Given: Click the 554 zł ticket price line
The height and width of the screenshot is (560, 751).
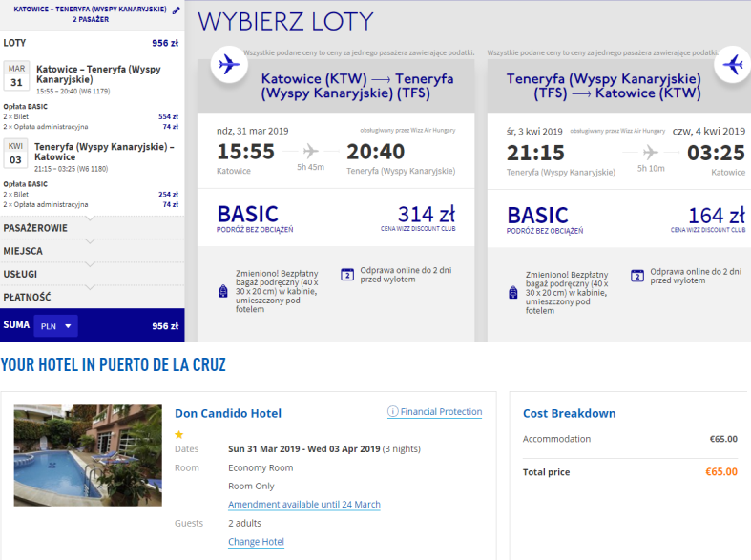Looking at the screenshot, I should (x=91, y=116).
